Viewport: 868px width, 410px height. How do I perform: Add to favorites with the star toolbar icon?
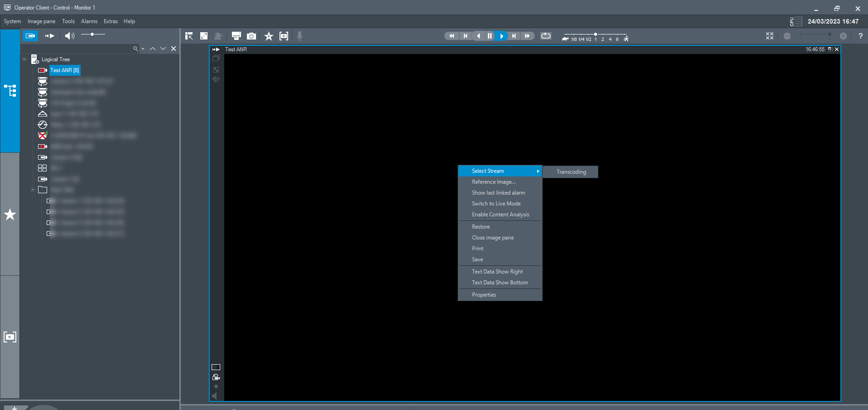coord(269,36)
